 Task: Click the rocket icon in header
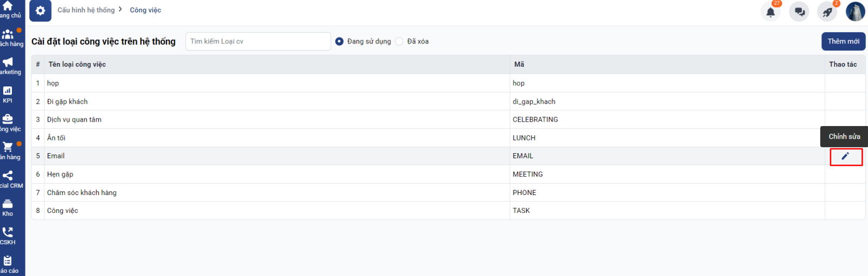click(827, 12)
